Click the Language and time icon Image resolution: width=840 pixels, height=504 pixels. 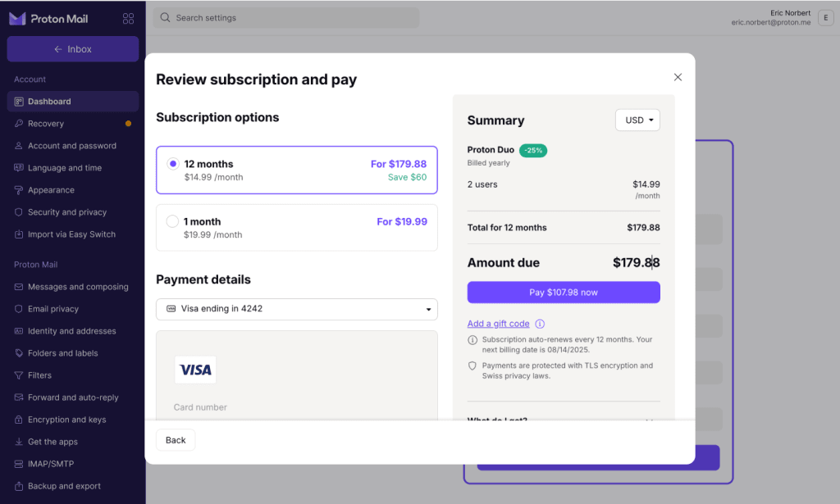[x=19, y=168]
